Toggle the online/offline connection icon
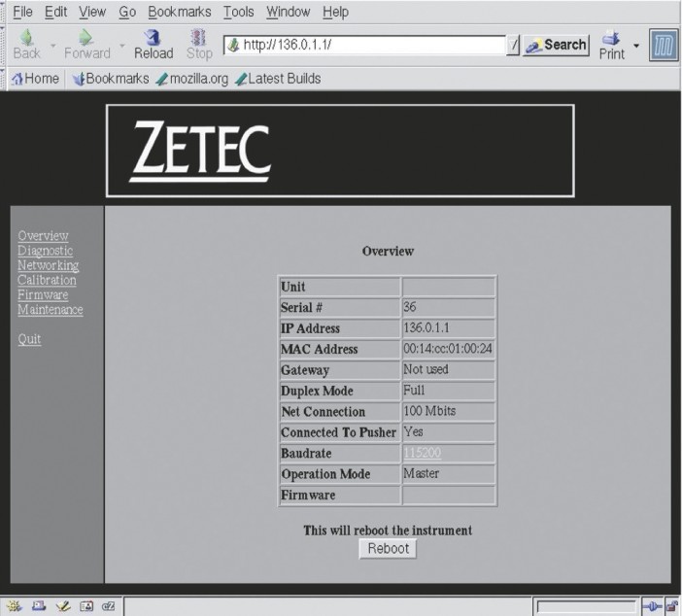Viewport: 682px width, 616px height. (651, 607)
